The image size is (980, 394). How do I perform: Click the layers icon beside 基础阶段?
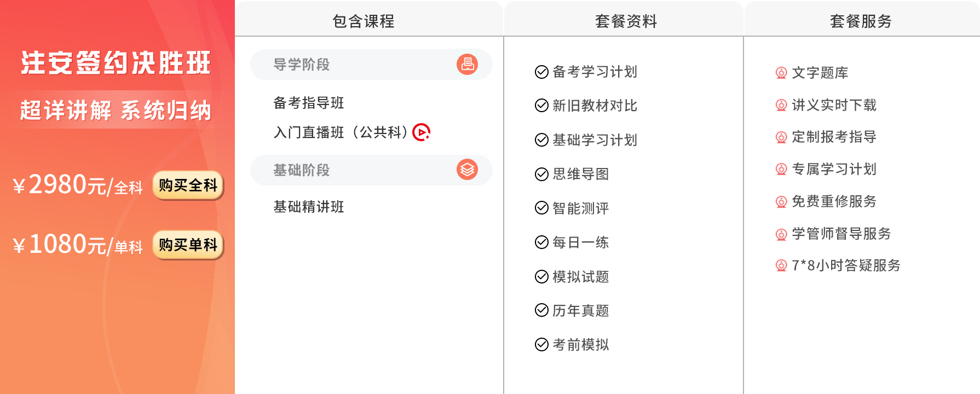pos(467,170)
